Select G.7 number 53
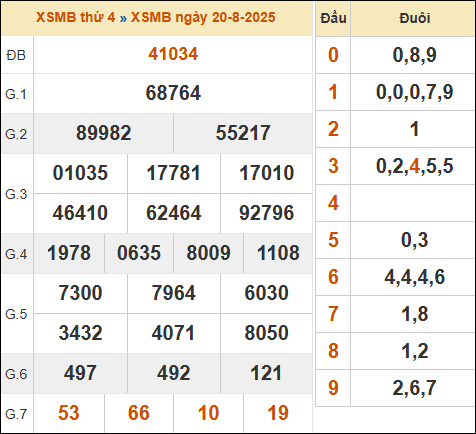 click(x=69, y=413)
